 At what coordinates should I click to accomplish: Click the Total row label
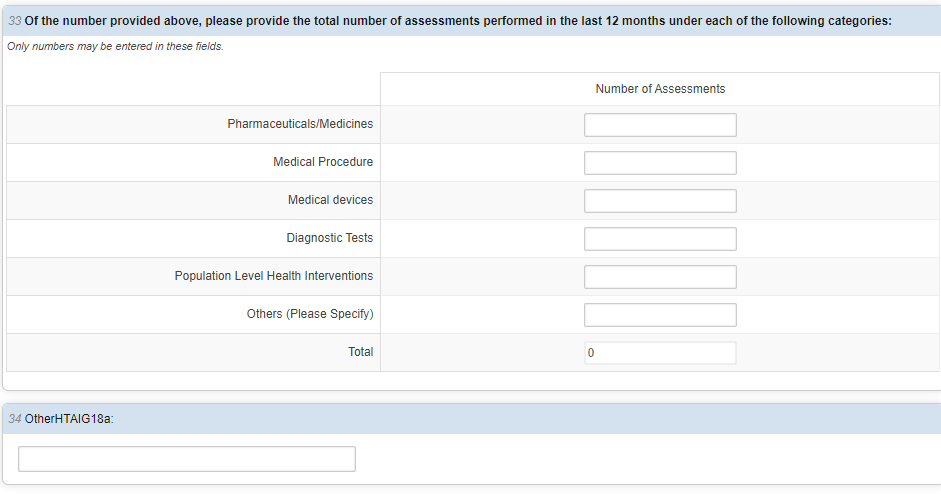tap(360, 352)
